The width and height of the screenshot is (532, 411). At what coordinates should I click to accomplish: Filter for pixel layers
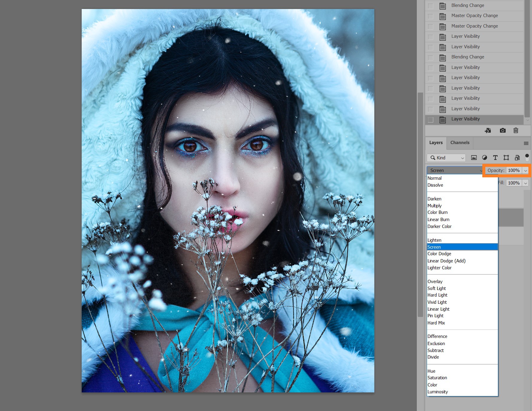coord(474,158)
